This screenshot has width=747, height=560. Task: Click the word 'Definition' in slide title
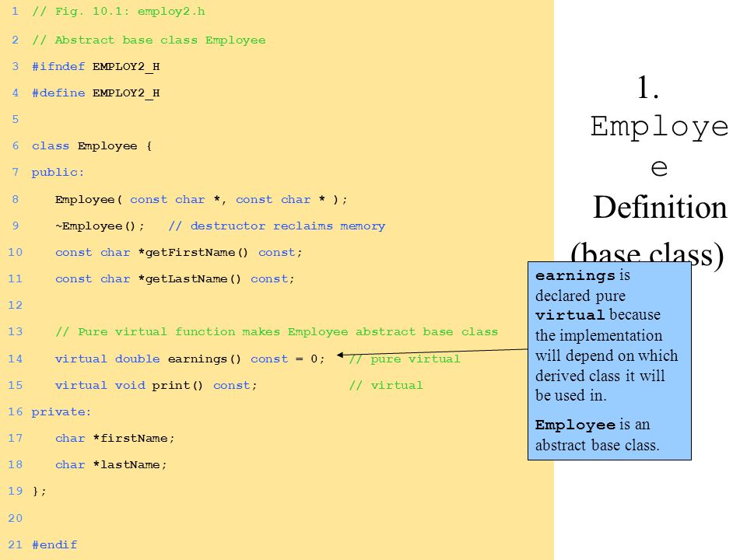click(x=660, y=208)
